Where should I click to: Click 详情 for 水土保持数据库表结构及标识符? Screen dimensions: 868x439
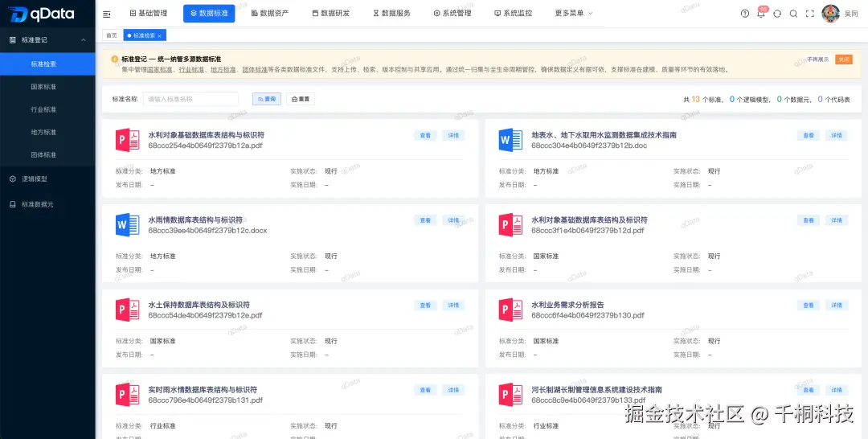pyautogui.click(x=453, y=305)
